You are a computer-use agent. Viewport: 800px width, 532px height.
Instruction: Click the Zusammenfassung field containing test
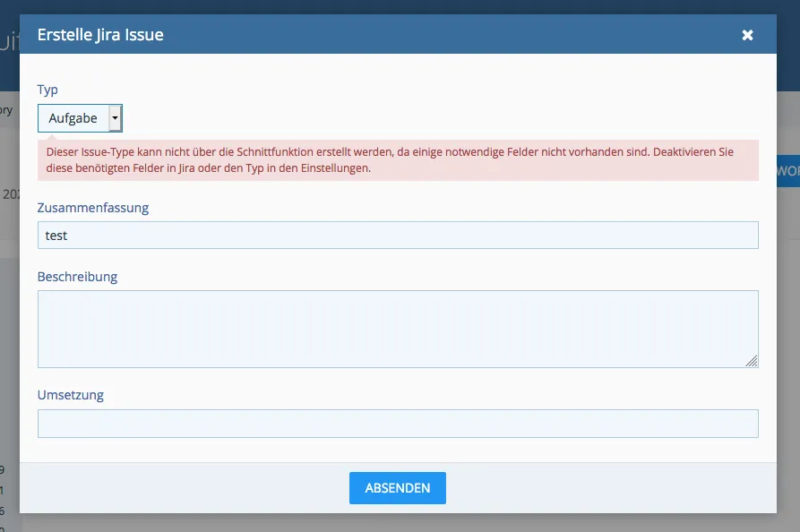pyautogui.click(x=398, y=236)
